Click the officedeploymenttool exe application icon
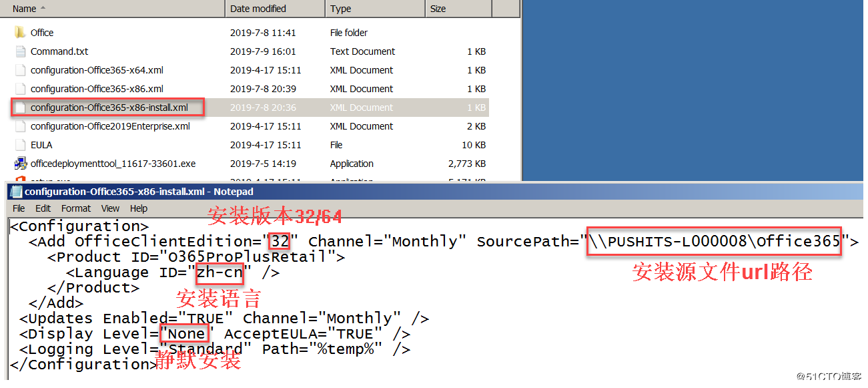The width and height of the screenshot is (868, 388). click(x=20, y=164)
